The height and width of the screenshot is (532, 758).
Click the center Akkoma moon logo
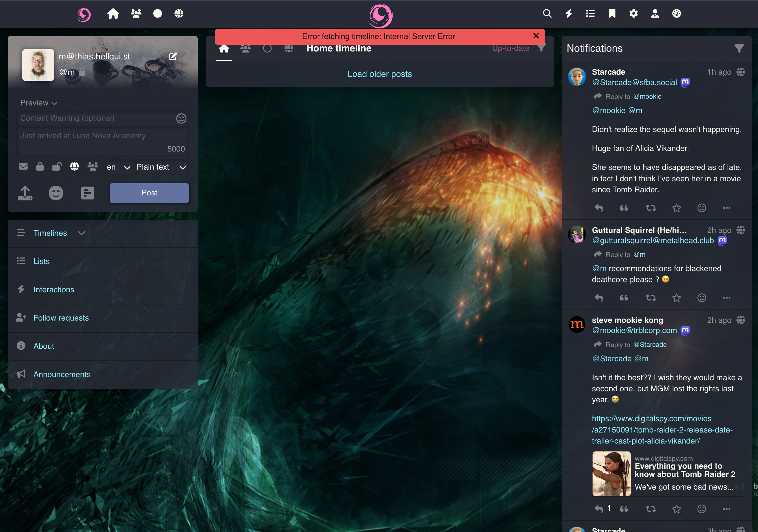tap(380, 16)
